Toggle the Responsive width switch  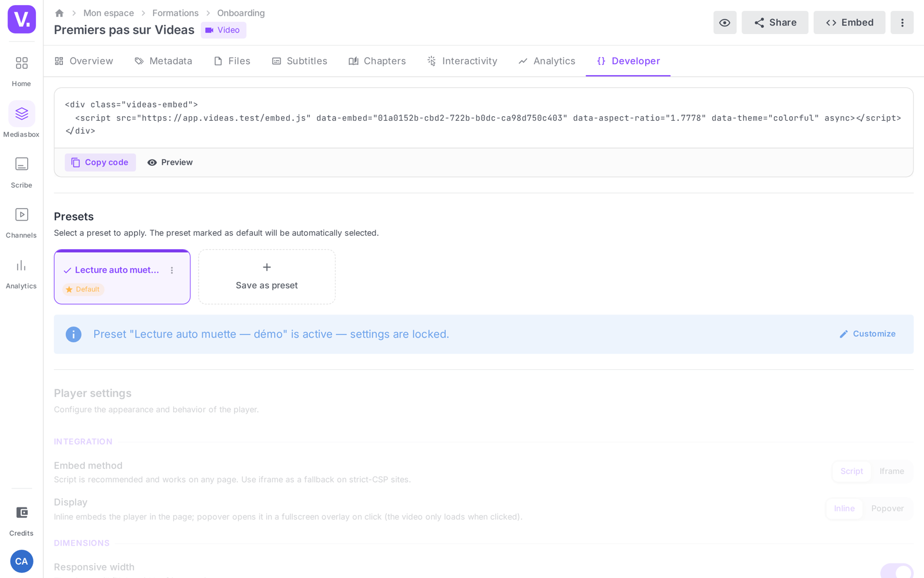pos(897,571)
